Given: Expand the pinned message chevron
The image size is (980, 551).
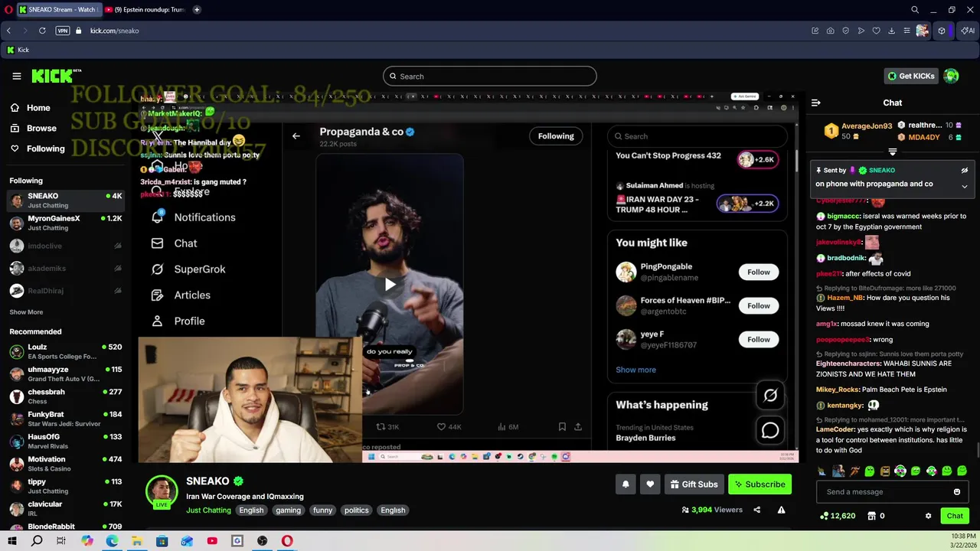Looking at the screenshot, I should [x=965, y=186].
